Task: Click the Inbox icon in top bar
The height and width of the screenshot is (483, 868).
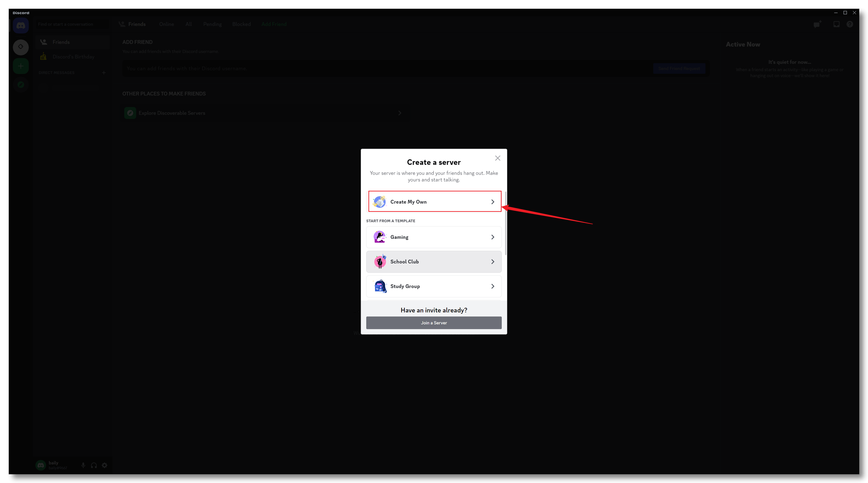Action: [836, 24]
